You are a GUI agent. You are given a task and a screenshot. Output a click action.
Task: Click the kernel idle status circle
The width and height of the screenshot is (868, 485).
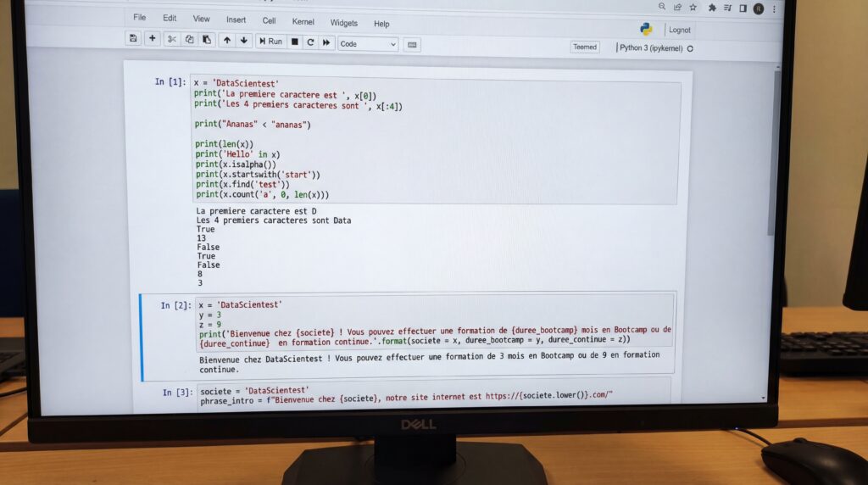(690, 48)
